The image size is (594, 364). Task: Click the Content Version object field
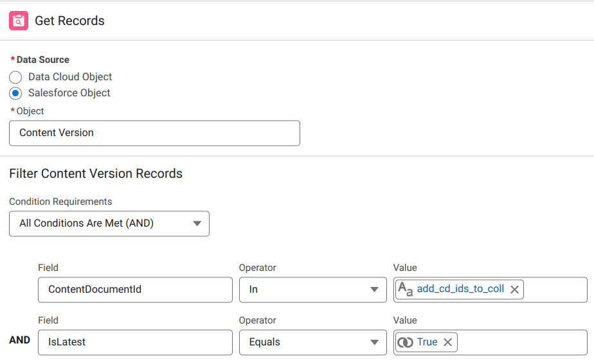tap(154, 133)
